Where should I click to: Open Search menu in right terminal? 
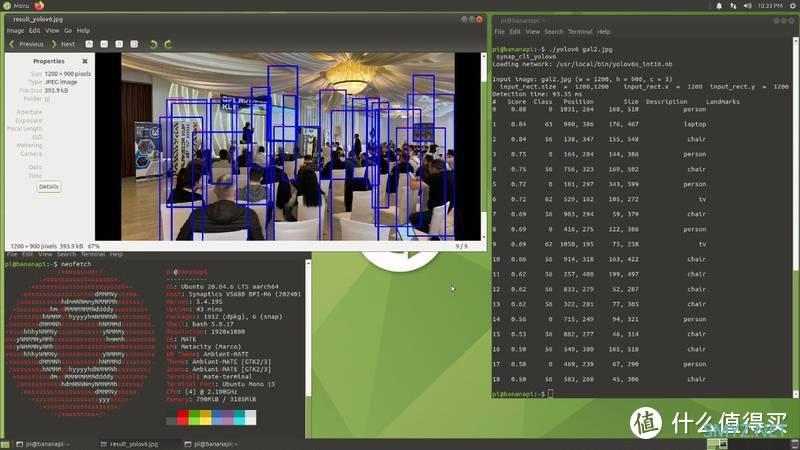[x=554, y=32]
